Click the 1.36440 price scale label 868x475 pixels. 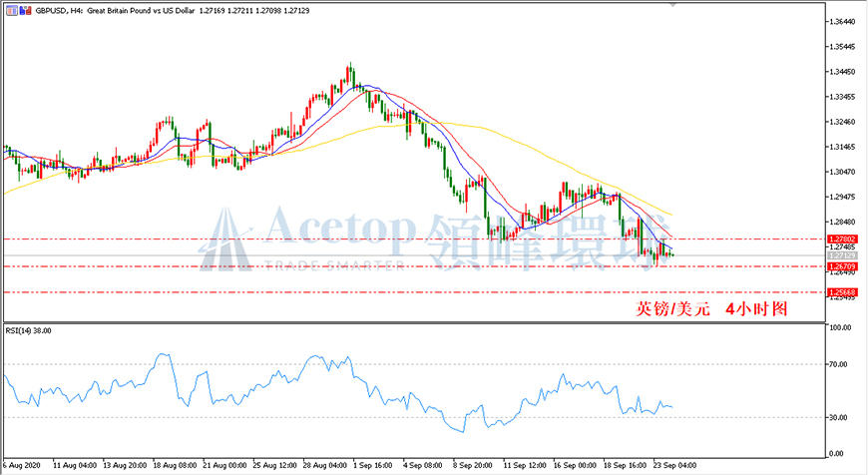click(x=844, y=22)
